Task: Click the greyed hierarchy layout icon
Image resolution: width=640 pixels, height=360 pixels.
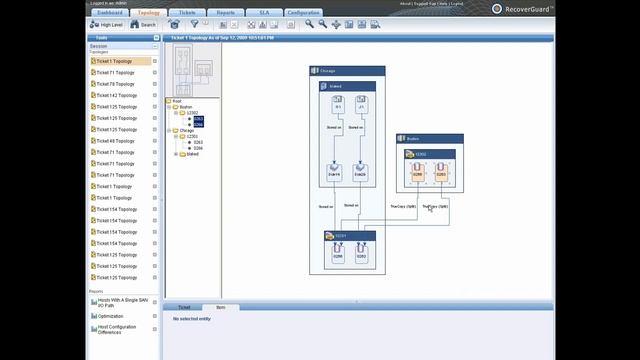Action: coord(262,24)
